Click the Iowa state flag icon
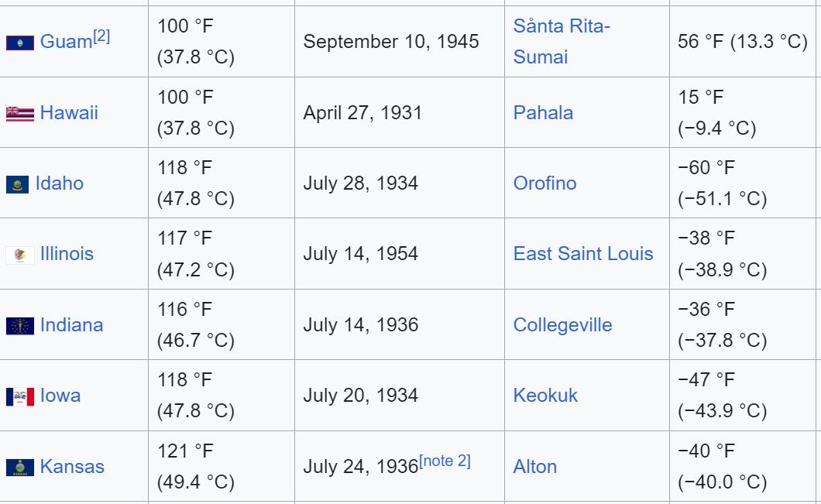Image resolution: width=821 pixels, height=504 pixels. tap(20, 396)
